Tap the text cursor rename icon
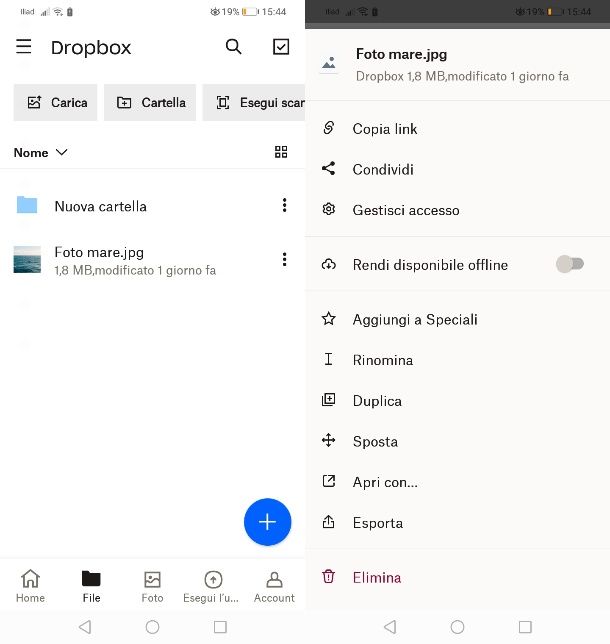 pos(329,359)
